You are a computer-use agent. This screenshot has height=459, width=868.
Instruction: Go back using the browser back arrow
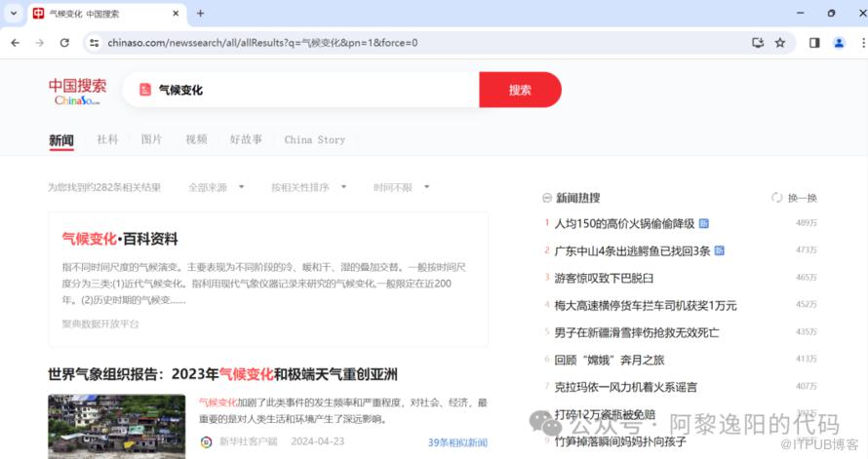pos(15,43)
